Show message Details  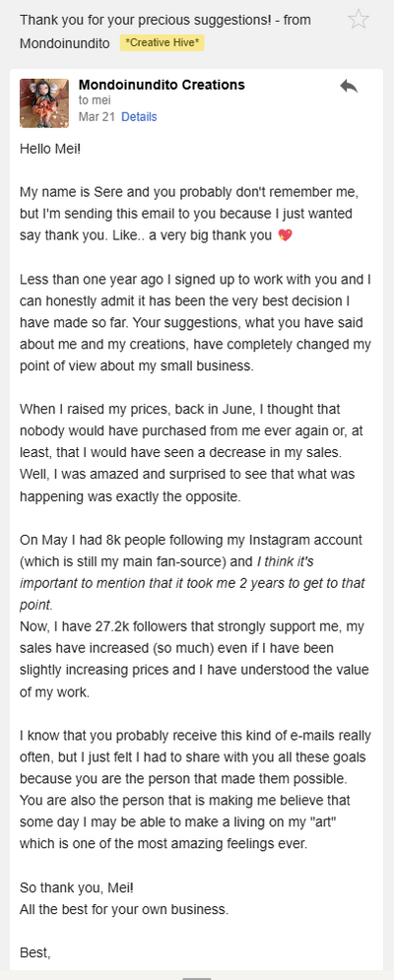[139, 117]
